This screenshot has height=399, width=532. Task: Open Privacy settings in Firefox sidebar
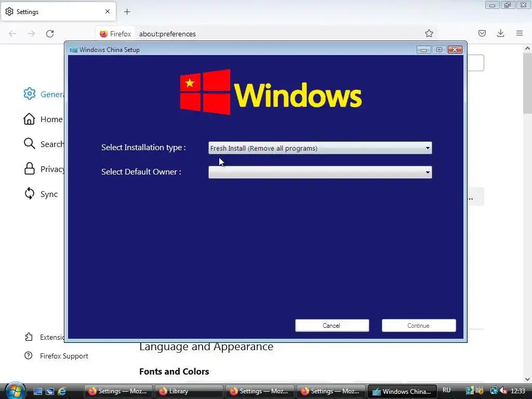point(43,169)
